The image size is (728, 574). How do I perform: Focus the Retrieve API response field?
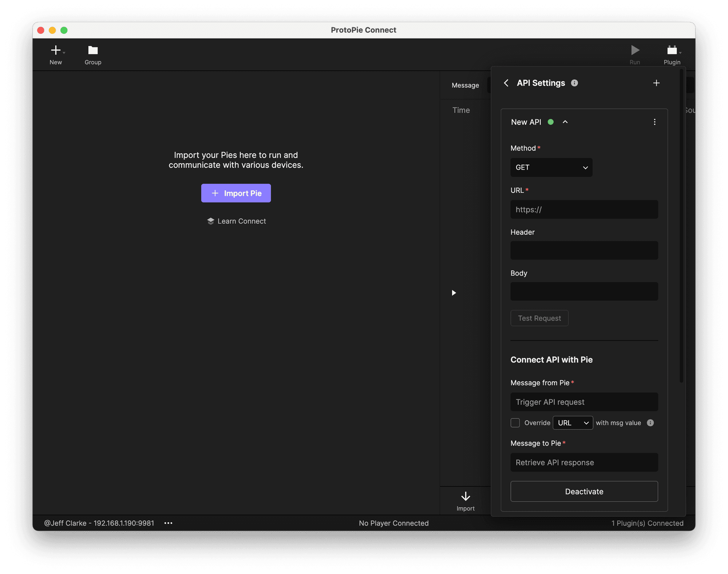[x=584, y=462]
